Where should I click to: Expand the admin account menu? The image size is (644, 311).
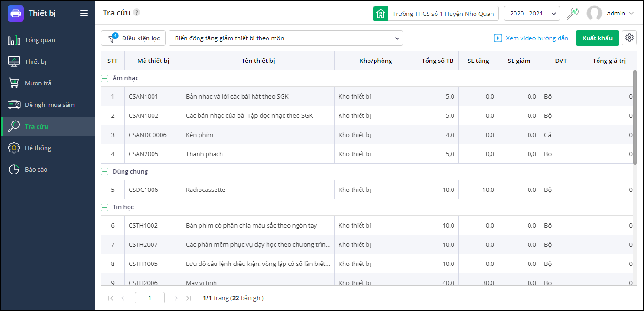pyautogui.click(x=631, y=14)
